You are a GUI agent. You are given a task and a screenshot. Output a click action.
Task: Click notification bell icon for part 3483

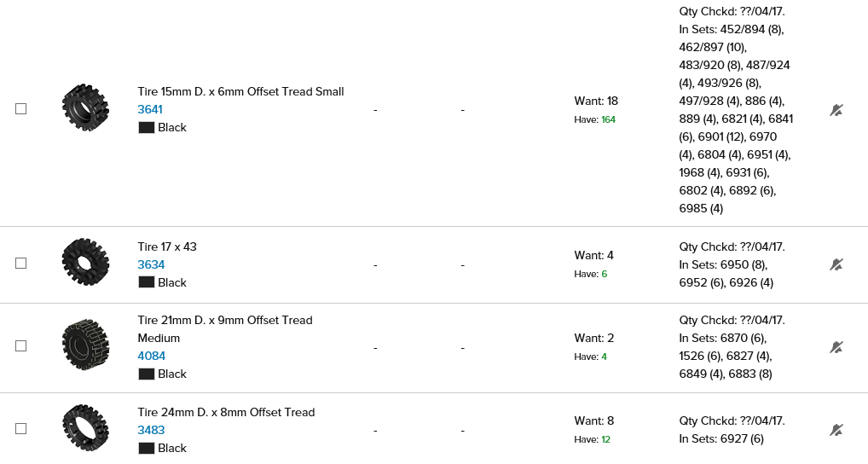click(836, 430)
